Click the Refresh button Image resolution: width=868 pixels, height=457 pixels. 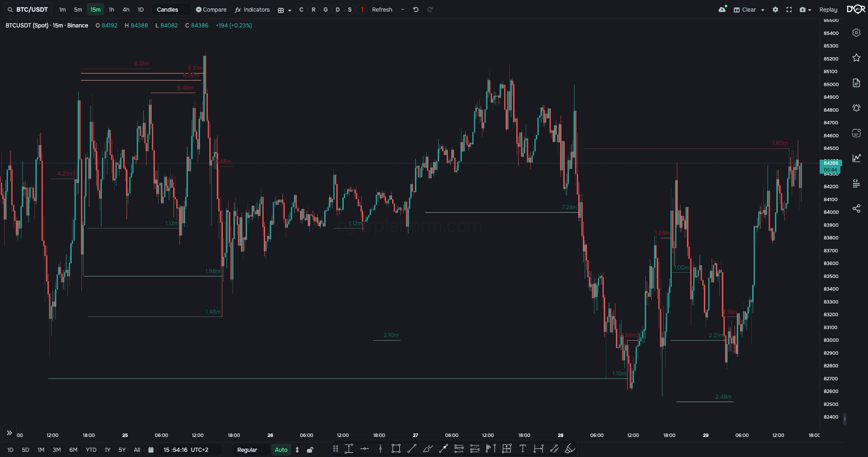click(382, 9)
